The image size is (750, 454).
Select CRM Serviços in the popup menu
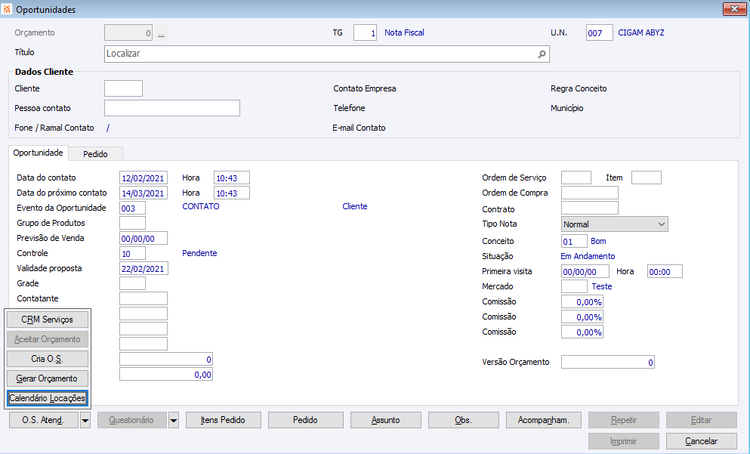click(47, 320)
